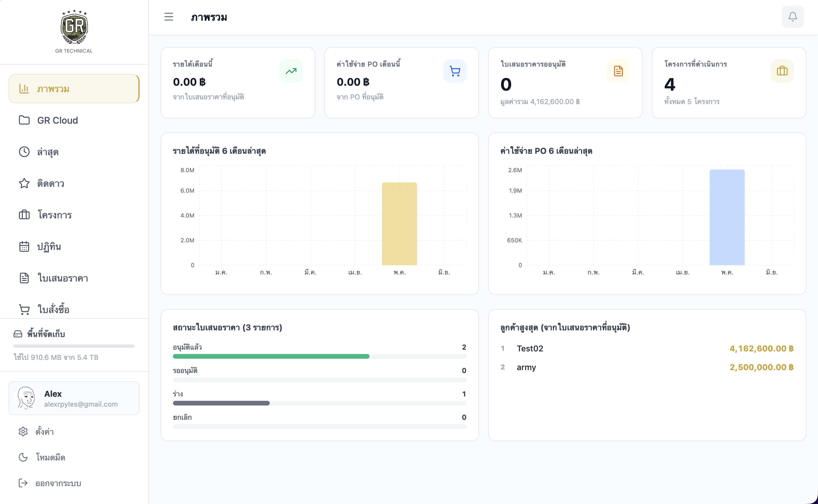Open the รายได้เดือนนี้ revenue card
This screenshot has height=504, width=818.
click(238, 83)
